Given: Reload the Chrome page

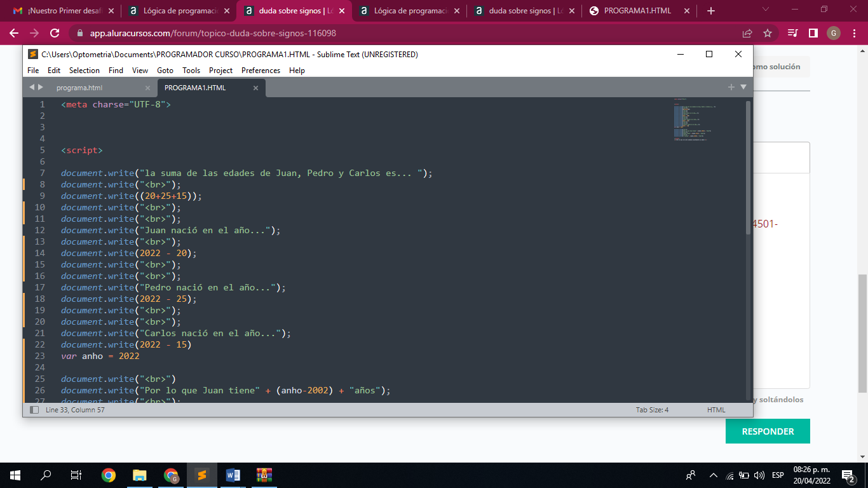Looking at the screenshot, I should point(55,33).
